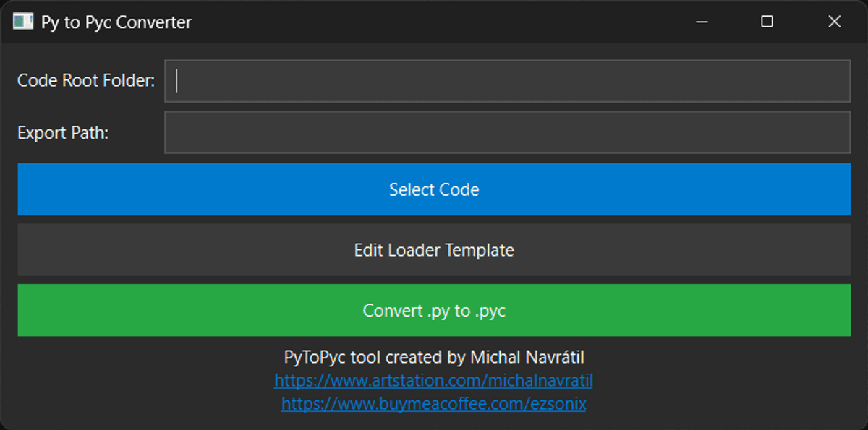
Task: Minimize the Py to Pyc Converter window
Action: point(701,22)
